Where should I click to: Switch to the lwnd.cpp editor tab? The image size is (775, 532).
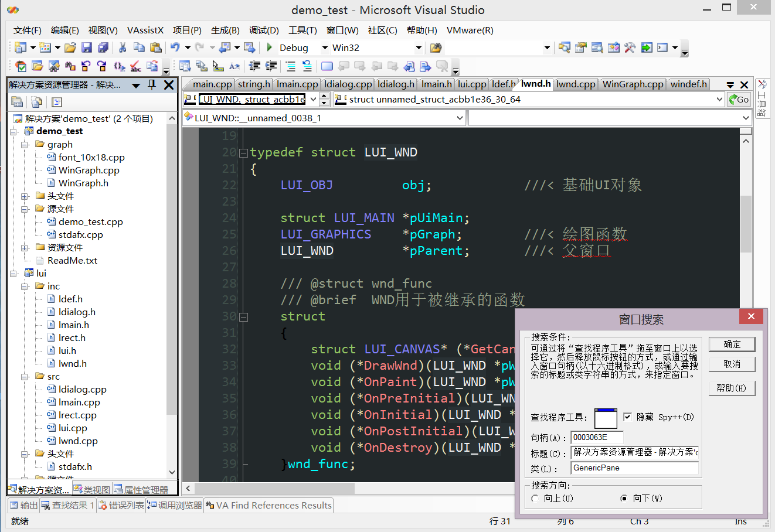click(x=575, y=84)
